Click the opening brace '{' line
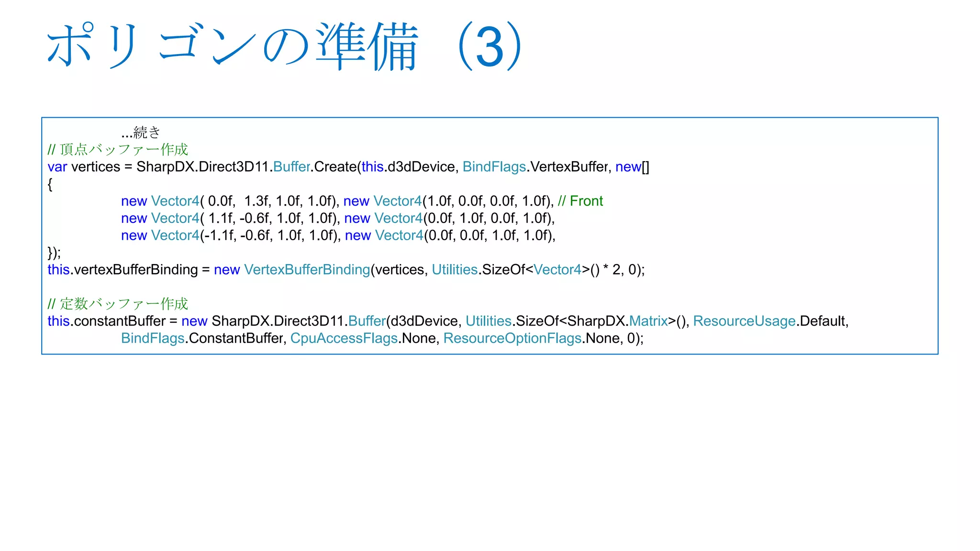 50,184
